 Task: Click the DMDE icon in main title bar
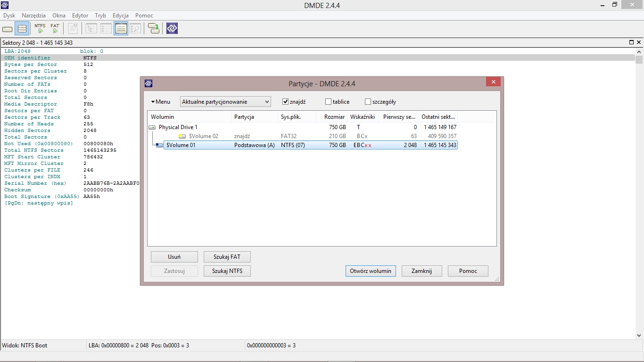(5, 5)
